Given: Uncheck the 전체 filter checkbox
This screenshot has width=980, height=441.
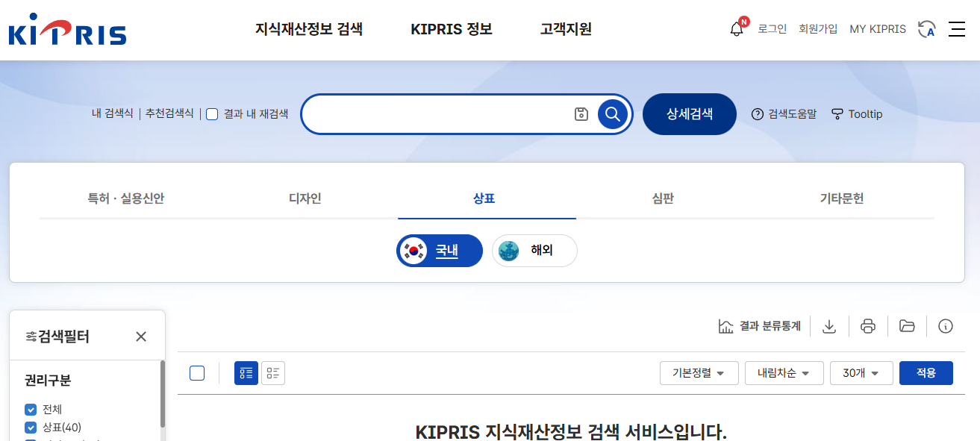Looking at the screenshot, I should click(31, 410).
